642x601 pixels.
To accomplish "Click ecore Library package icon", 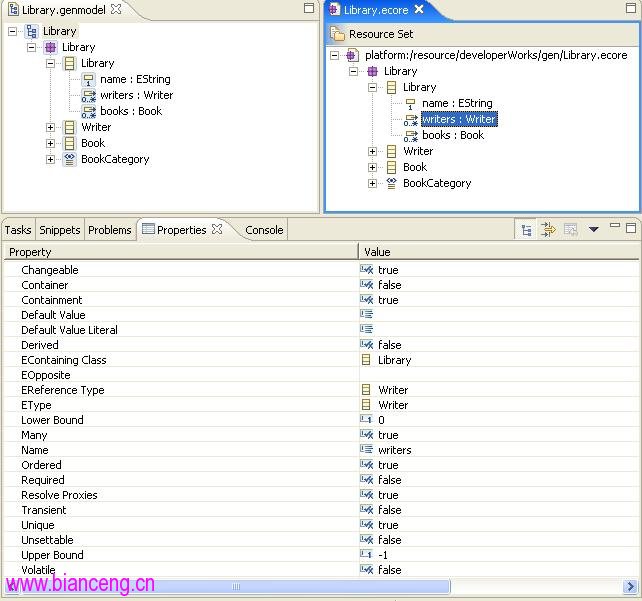I will pos(372,71).
